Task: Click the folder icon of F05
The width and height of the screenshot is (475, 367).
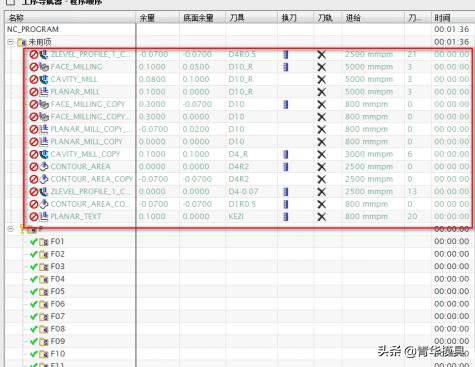Action: pos(44,292)
